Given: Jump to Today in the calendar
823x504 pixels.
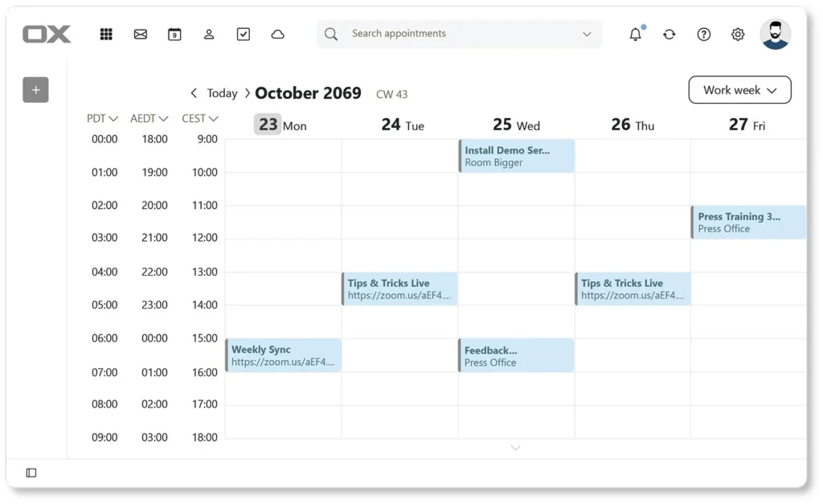Looking at the screenshot, I should pyautogui.click(x=222, y=93).
